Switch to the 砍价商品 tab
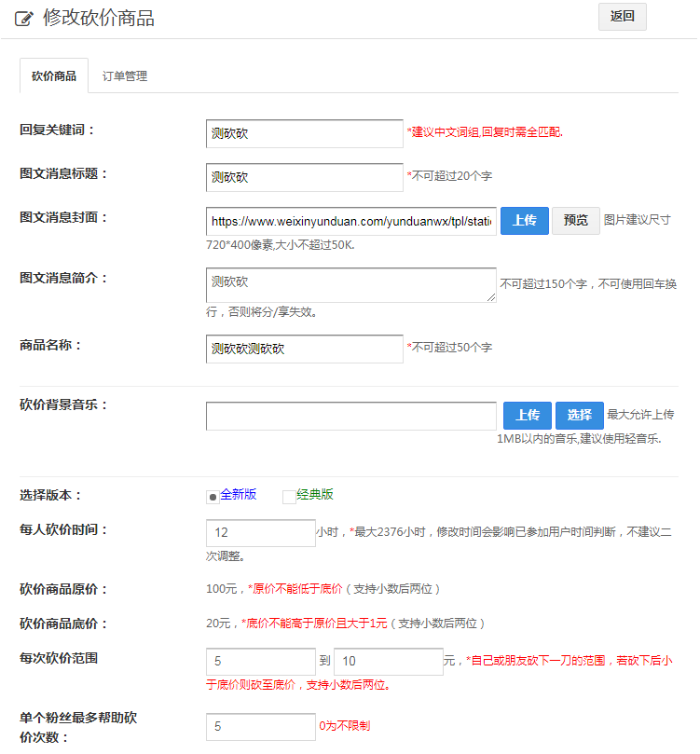This screenshot has height=754, width=700. [x=54, y=76]
